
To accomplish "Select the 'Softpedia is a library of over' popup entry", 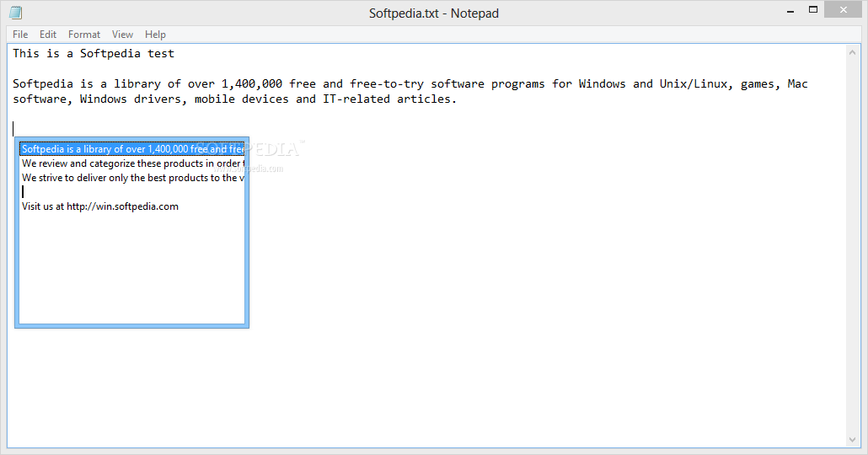I will (x=132, y=149).
